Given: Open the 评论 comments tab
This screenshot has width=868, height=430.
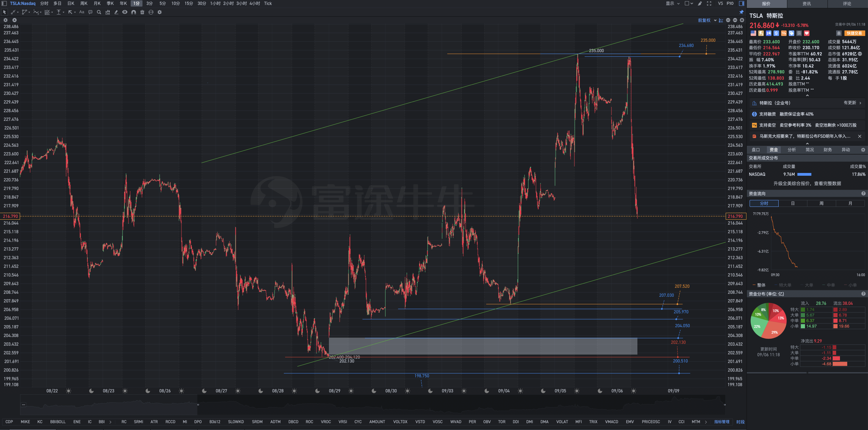Looking at the screenshot, I should 847,4.
